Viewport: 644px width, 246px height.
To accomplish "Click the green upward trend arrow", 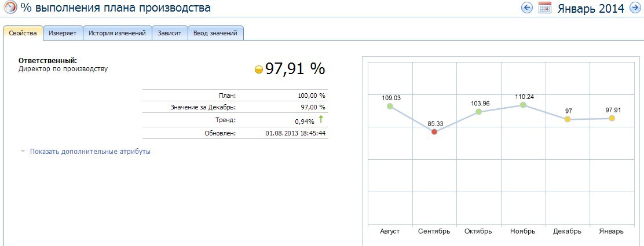I will [321, 119].
